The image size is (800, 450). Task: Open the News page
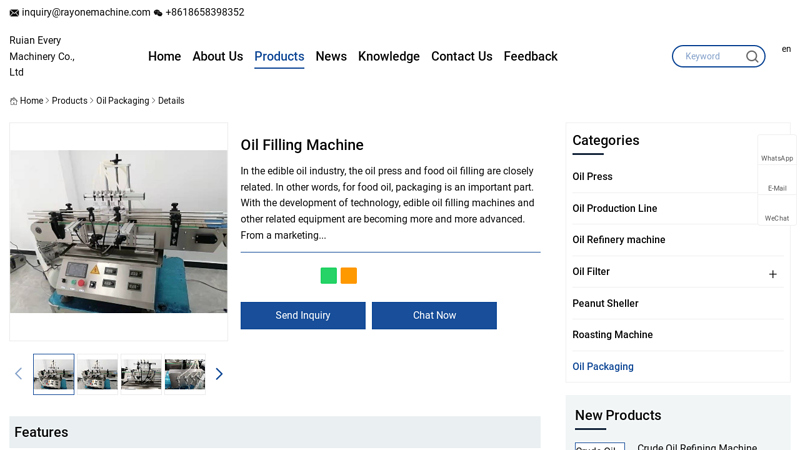click(x=331, y=56)
